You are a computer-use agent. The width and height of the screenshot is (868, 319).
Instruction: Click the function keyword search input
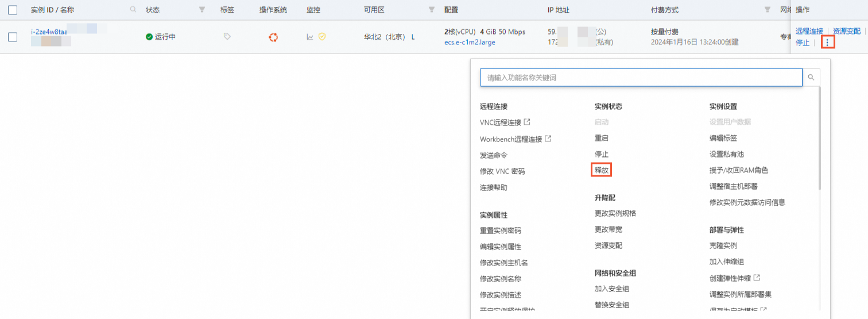click(x=641, y=77)
